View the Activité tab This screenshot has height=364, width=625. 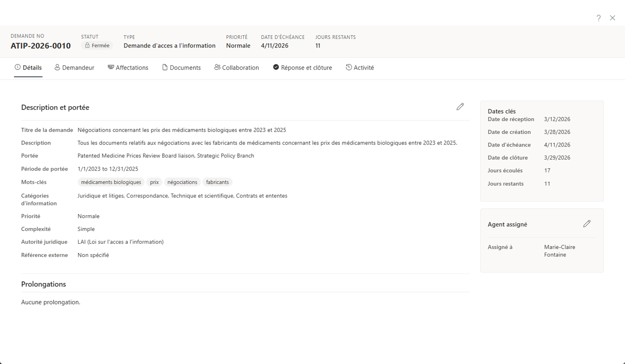point(360,68)
